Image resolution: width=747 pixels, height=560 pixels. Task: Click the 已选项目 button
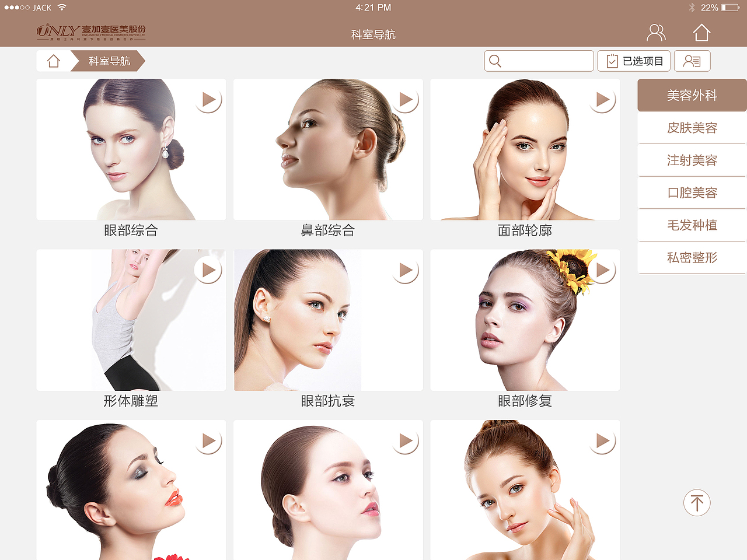(634, 61)
